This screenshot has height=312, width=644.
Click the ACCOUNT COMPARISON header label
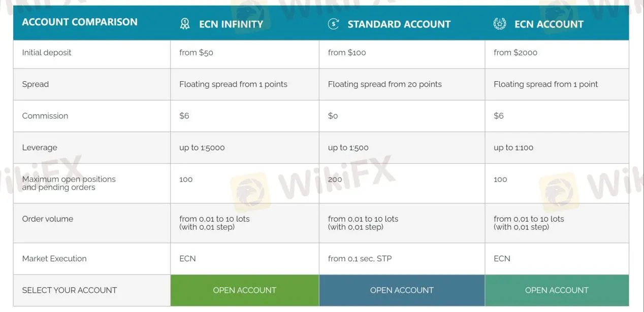(80, 22)
